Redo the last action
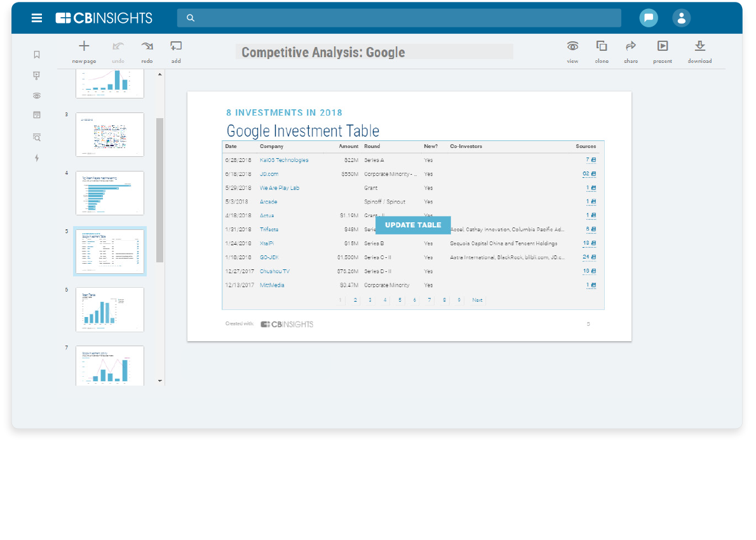 pyautogui.click(x=147, y=52)
